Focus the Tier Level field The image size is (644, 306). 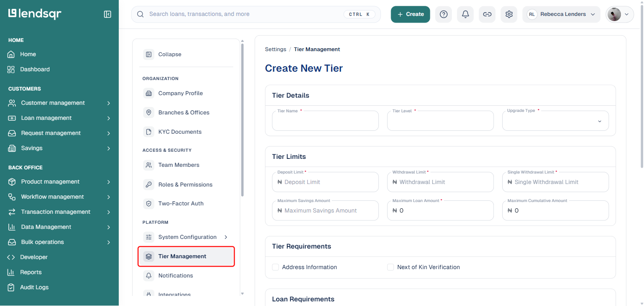click(440, 121)
